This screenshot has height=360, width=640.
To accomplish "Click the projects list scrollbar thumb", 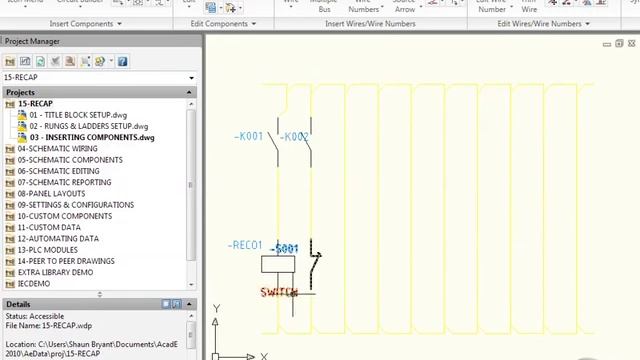I will tap(191, 185).
